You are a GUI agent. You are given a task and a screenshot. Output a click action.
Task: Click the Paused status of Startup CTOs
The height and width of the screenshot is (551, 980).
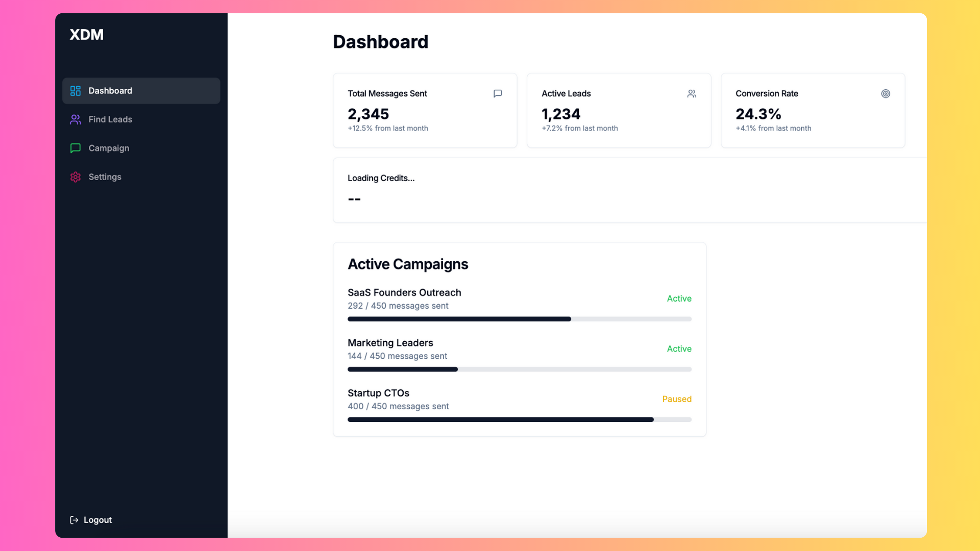click(676, 399)
